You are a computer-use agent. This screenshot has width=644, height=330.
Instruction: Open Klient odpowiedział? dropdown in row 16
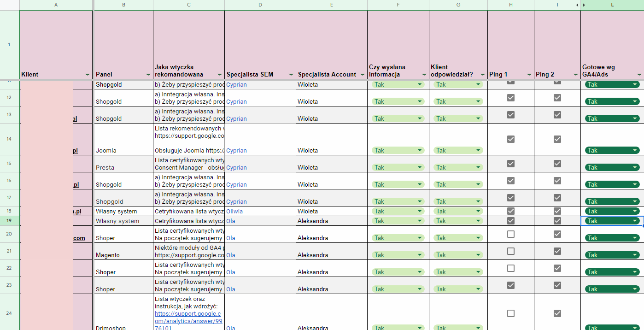click(x=458, y=184)
